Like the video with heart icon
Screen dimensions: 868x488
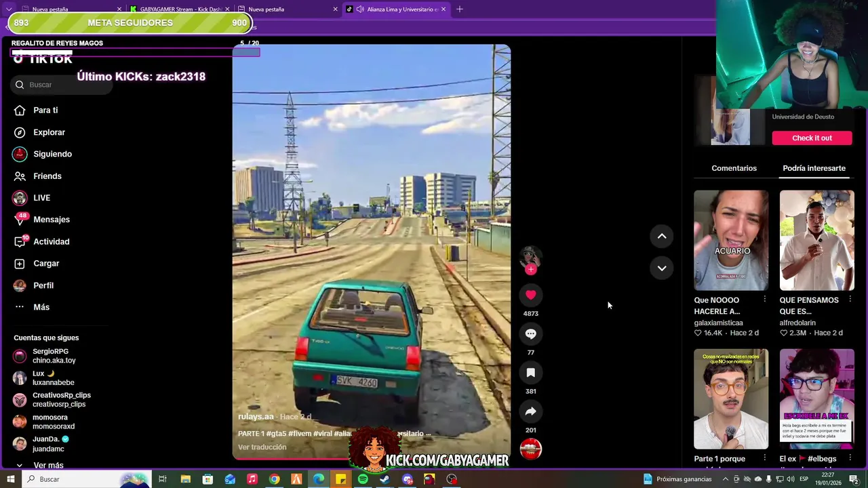[x=530, y=295]
